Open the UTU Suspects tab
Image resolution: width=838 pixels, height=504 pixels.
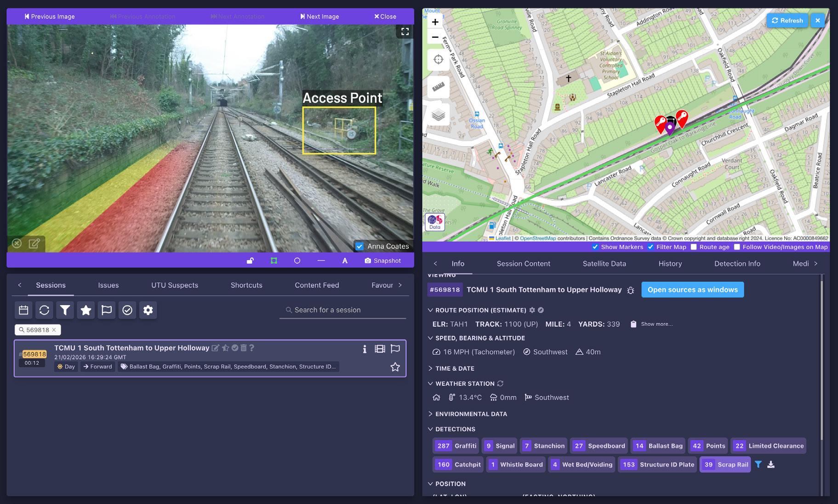175,285
